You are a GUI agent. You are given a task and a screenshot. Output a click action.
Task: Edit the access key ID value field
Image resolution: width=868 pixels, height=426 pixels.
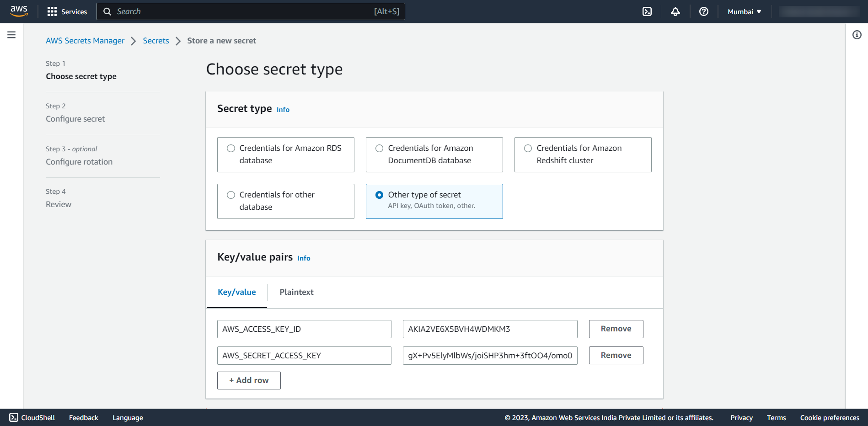click(x=490, y=329)
